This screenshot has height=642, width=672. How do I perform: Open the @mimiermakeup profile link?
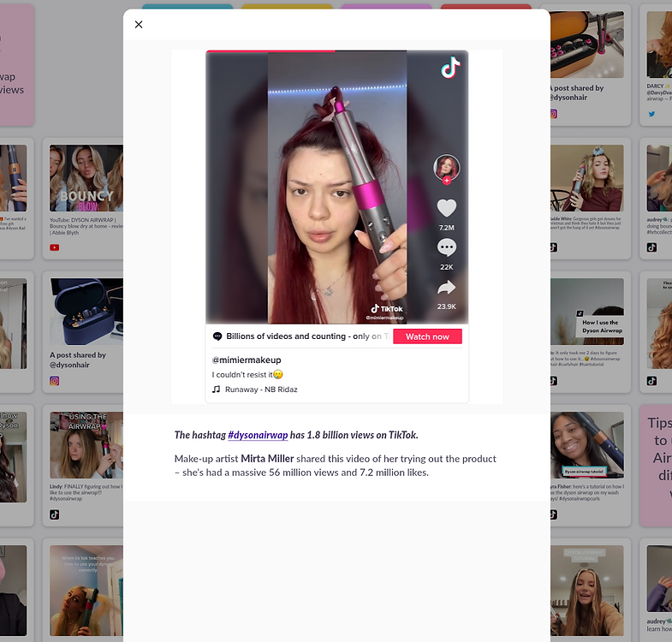point(247,360)
